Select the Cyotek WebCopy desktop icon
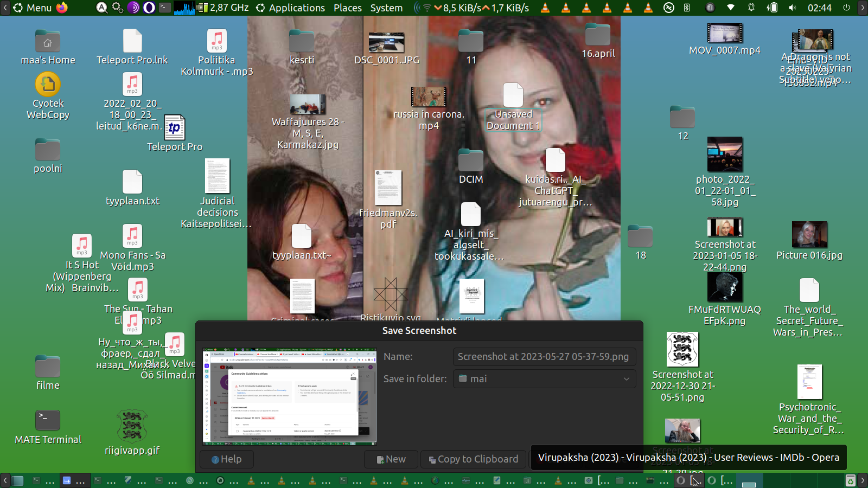Screen dimensions: 868x488 point(48,85)
